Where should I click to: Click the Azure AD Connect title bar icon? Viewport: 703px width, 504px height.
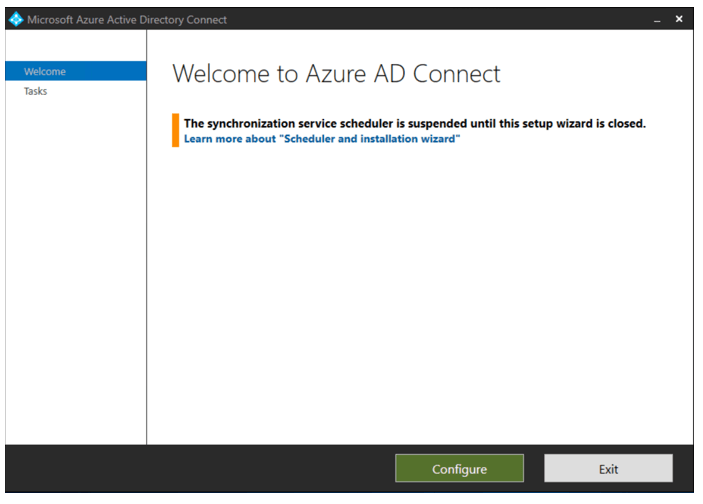coord(14,19)
